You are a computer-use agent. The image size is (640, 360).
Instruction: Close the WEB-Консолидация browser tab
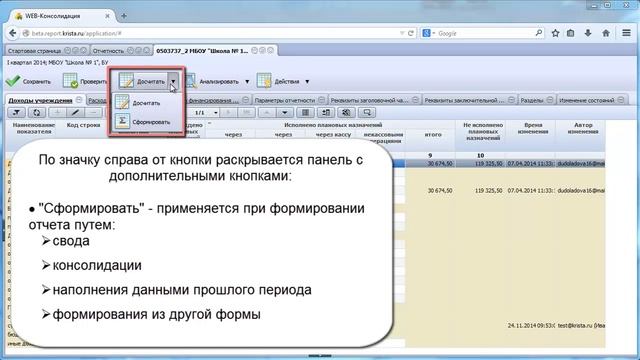[107, 16]
